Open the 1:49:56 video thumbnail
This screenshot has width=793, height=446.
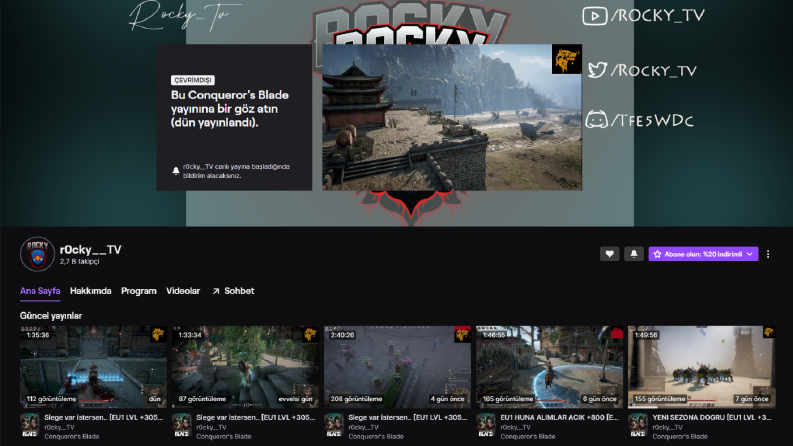[x=701, y=367]
